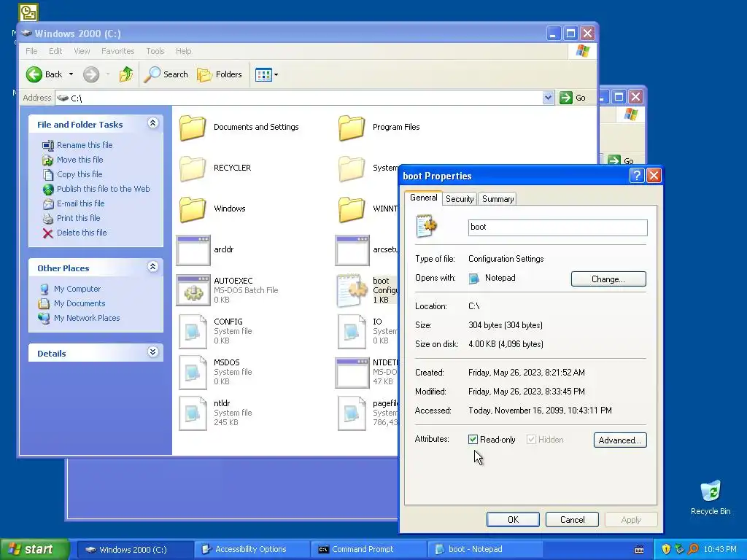Switch to Command Prompt taskbar button
This screenshot has height=560, width=747.
pyautogui.click(x=368, y=550)
